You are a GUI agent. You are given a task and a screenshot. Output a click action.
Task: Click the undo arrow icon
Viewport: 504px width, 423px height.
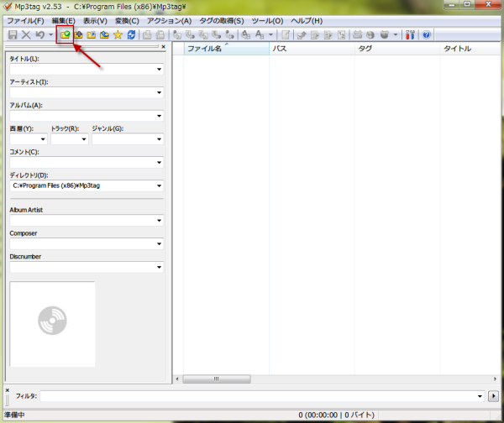[39, 34]
